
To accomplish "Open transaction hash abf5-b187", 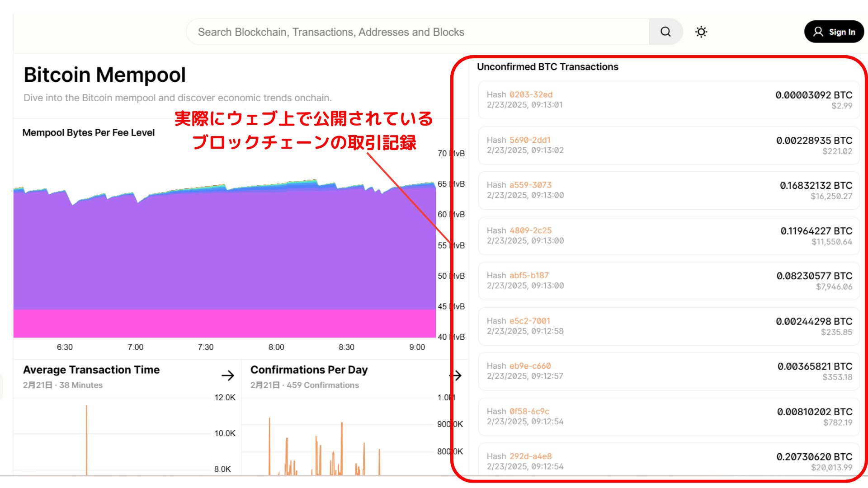I will [x=529, y=275].
